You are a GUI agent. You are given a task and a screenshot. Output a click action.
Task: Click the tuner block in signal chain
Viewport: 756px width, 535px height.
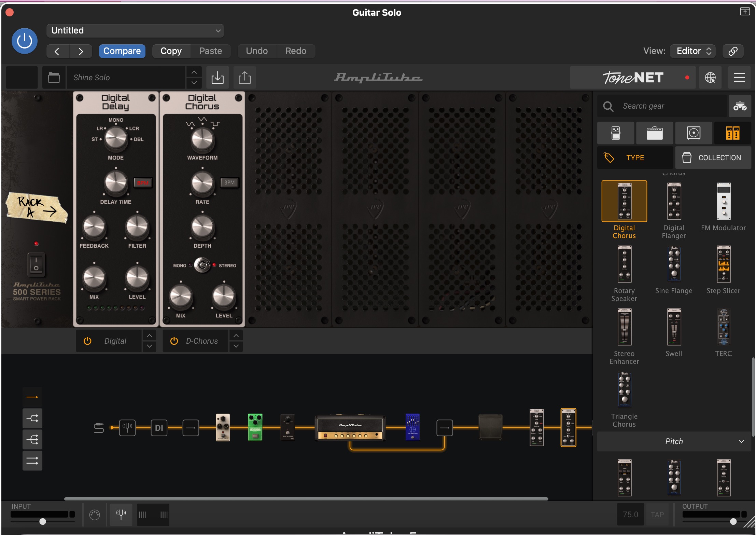[x=127, y=427]
